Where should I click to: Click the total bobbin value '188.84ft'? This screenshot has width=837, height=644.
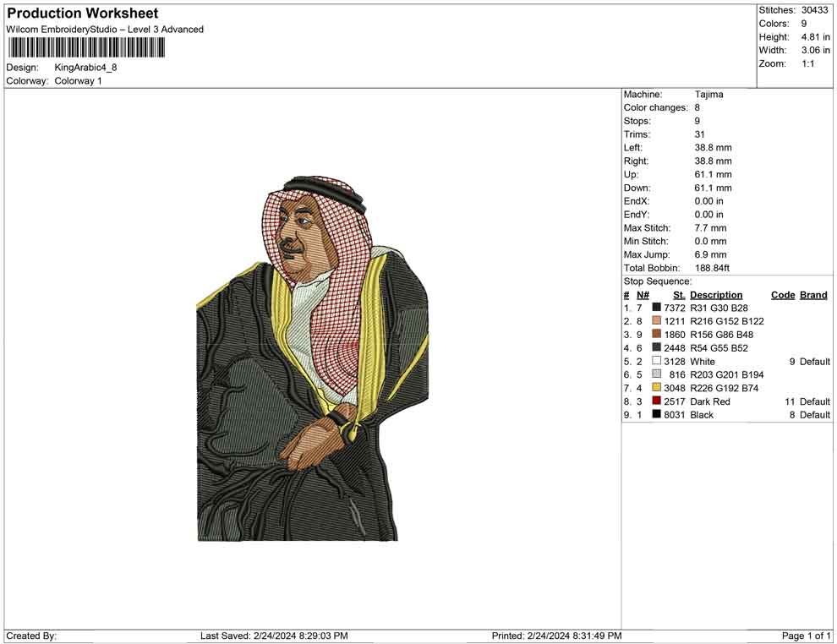click(712, 268)
